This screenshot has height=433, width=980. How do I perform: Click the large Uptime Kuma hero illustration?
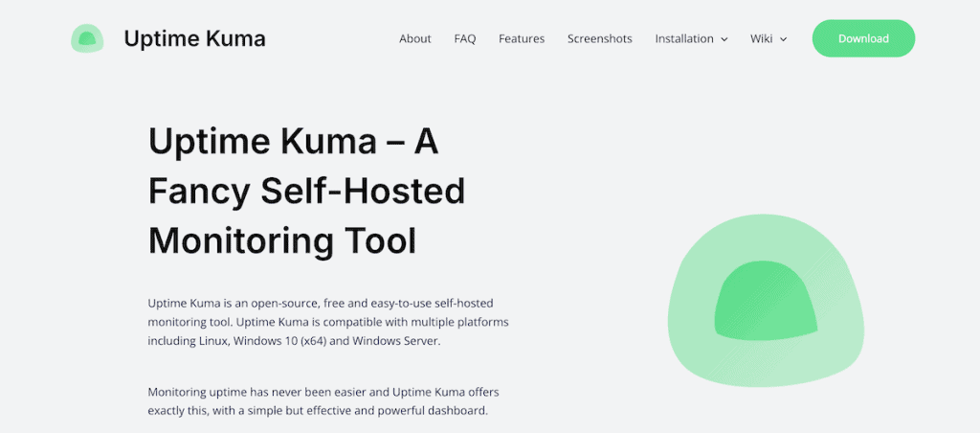point(767,300)
